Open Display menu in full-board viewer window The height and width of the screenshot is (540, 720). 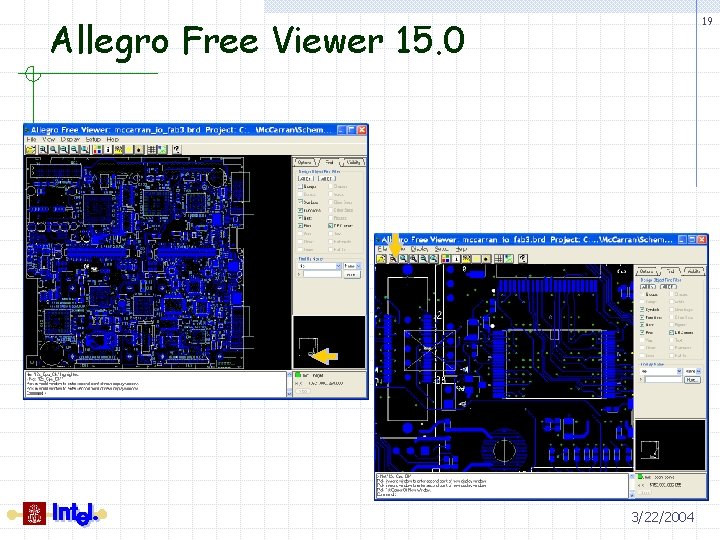(70, 139)
